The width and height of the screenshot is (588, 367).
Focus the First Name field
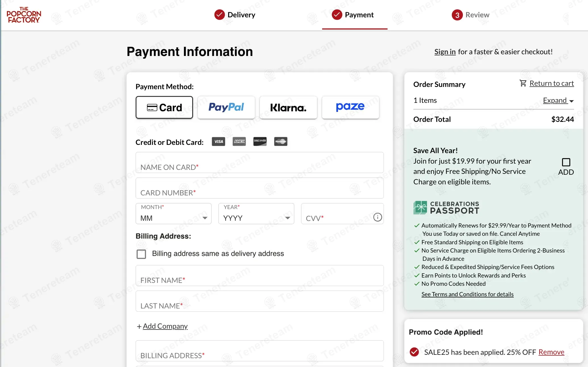pyautogui.click(x=260, y=276)
